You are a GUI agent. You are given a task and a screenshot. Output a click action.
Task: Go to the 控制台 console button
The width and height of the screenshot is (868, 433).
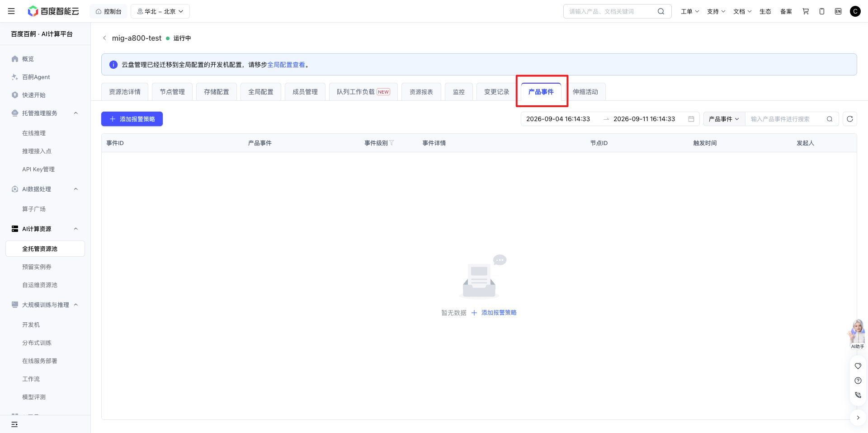tap(108, 11)
